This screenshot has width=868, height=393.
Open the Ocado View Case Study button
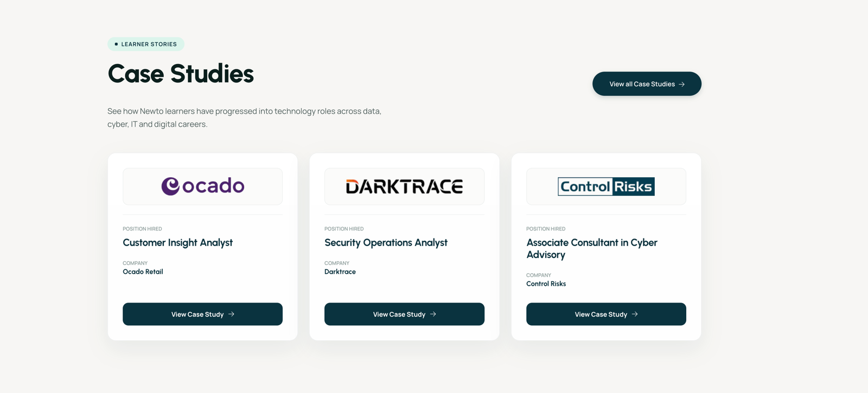(202, 314)
